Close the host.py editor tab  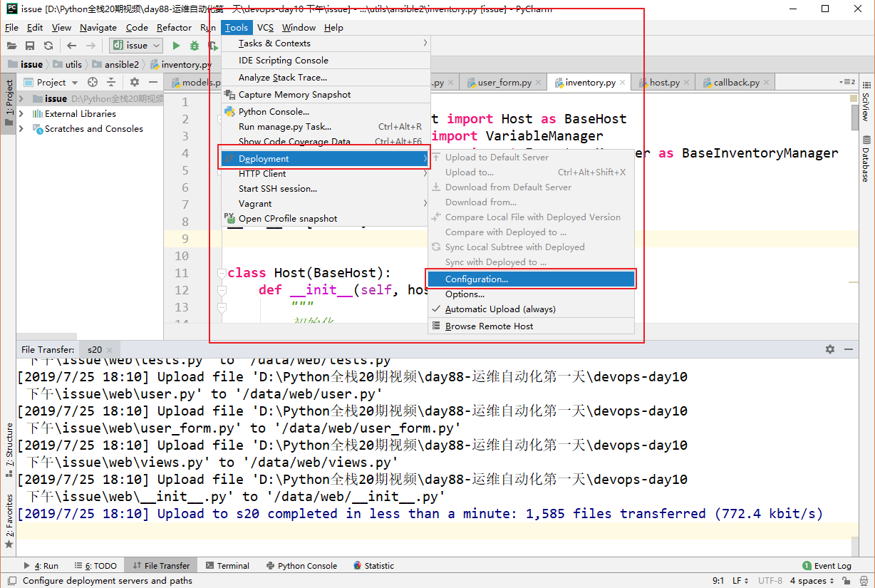point(688,83)
